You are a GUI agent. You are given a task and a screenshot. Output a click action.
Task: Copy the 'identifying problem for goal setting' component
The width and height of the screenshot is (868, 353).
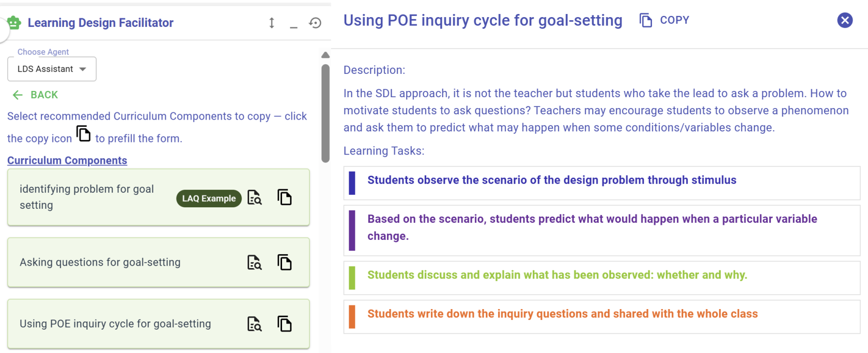pyautogui.click(x=285, y=197)
